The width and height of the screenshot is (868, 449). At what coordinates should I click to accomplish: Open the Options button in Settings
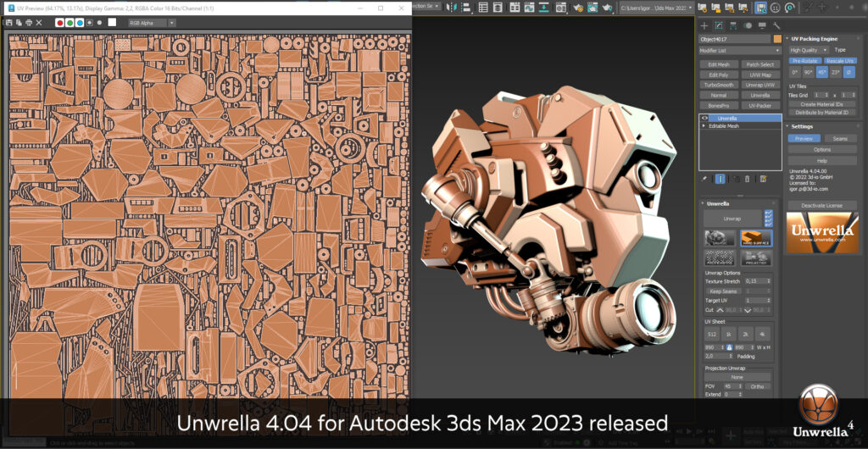point(822,149)
